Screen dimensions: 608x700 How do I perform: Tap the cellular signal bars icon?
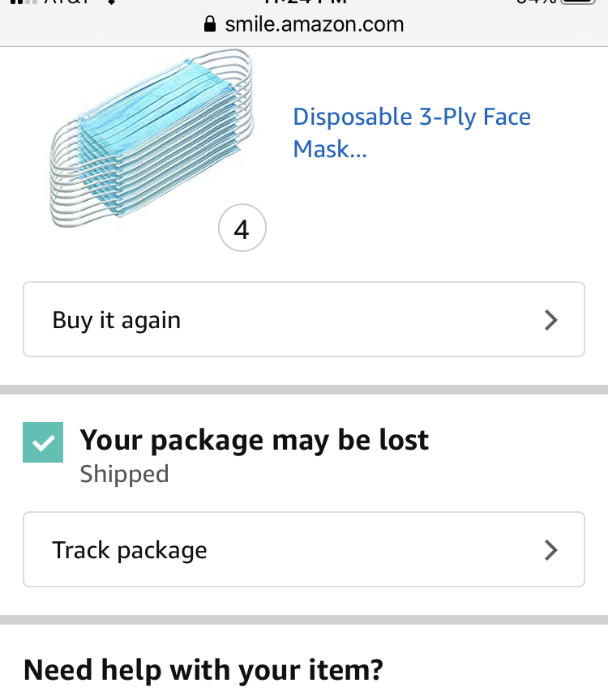[18, 2]
